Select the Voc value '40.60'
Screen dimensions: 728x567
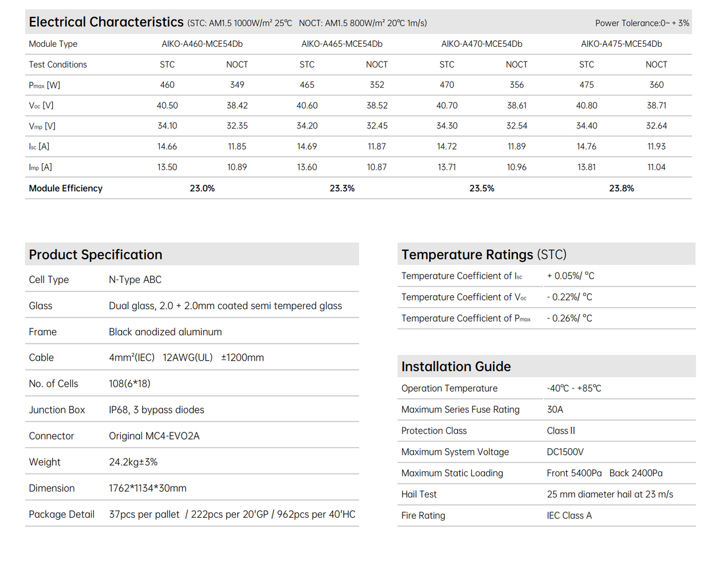click(x=307, y=106)
